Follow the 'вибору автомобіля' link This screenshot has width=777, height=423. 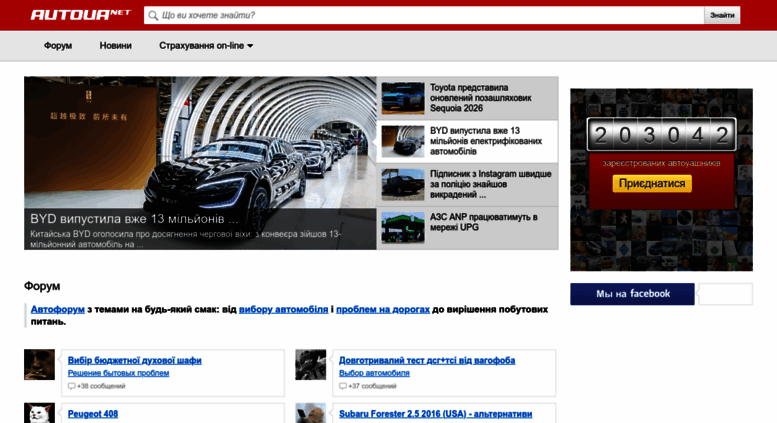tap(283, 310)
